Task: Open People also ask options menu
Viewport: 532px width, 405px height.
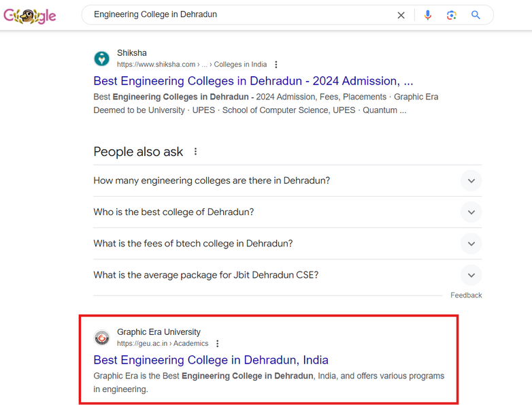Action: (x=196, y=152)
